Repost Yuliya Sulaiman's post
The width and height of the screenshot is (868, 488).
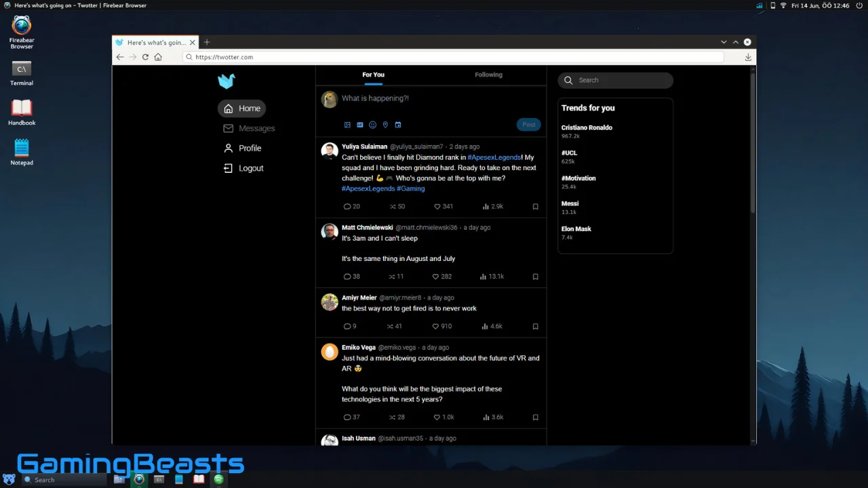(397, 206)
